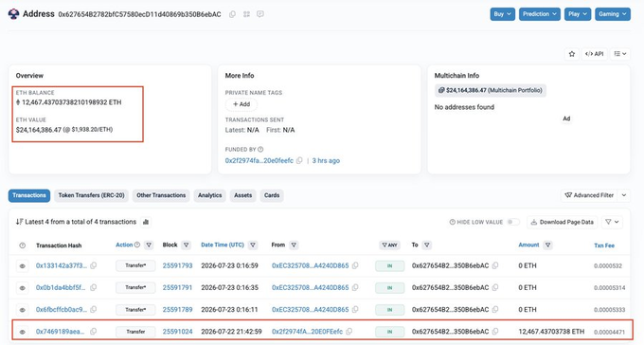The image size is (644, 345).
Task: Open the Buy dropdown
Action: click(x=502, y=14)
